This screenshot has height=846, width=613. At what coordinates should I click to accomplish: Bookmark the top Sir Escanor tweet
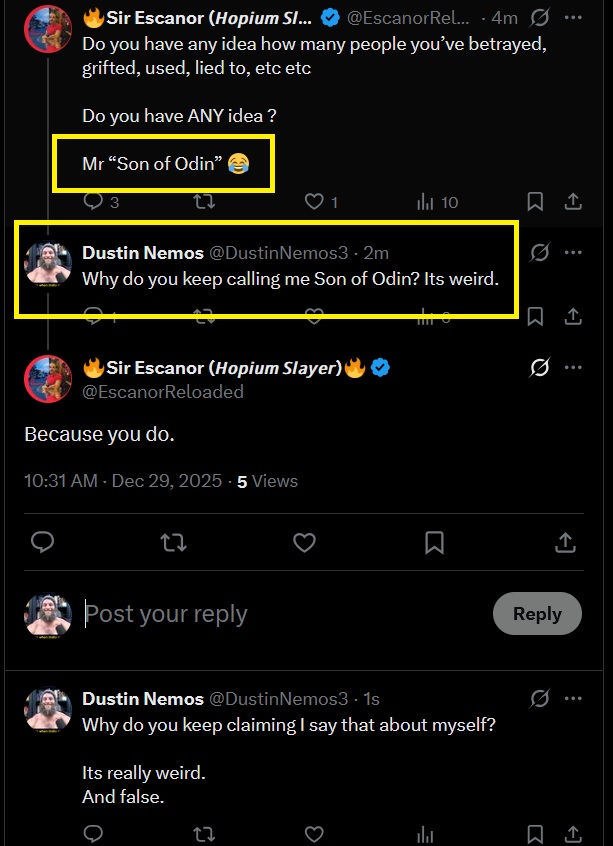pos(535,201)
